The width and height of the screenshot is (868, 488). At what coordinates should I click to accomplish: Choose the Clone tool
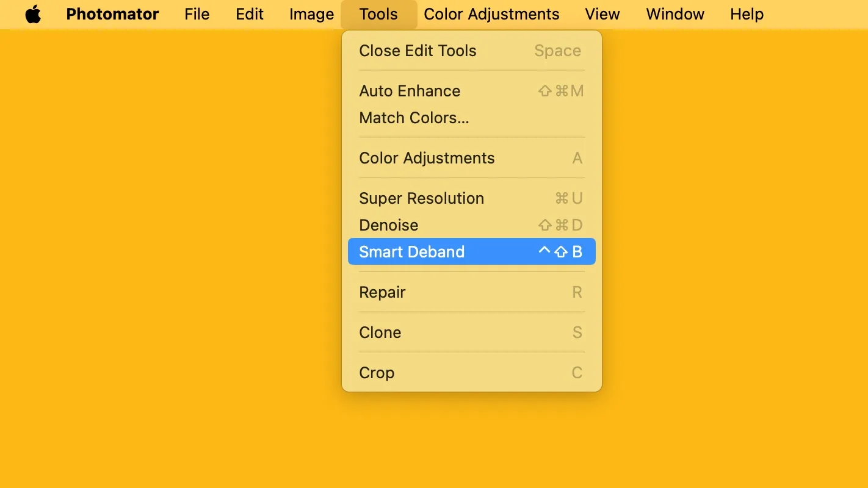(x=472, y=332)
